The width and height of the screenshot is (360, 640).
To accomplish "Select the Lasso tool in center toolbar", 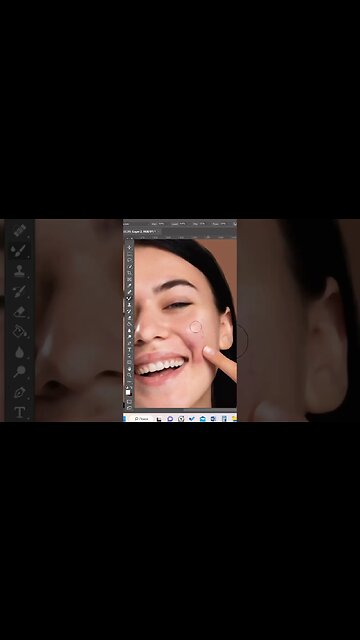I will tap(129, 260).
